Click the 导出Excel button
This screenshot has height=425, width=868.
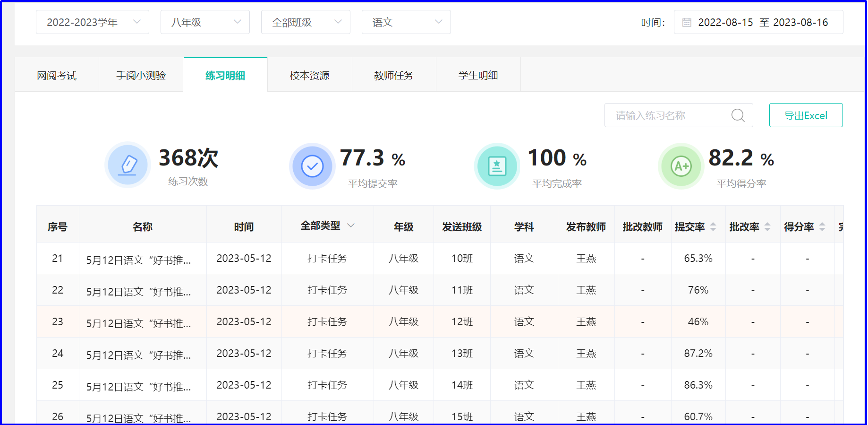(806, 115)
